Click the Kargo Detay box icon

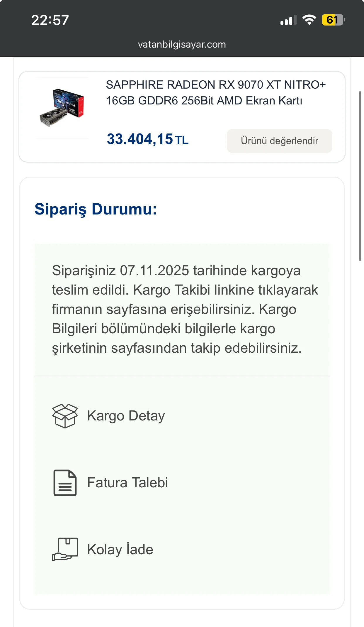(x=65, y=416)
